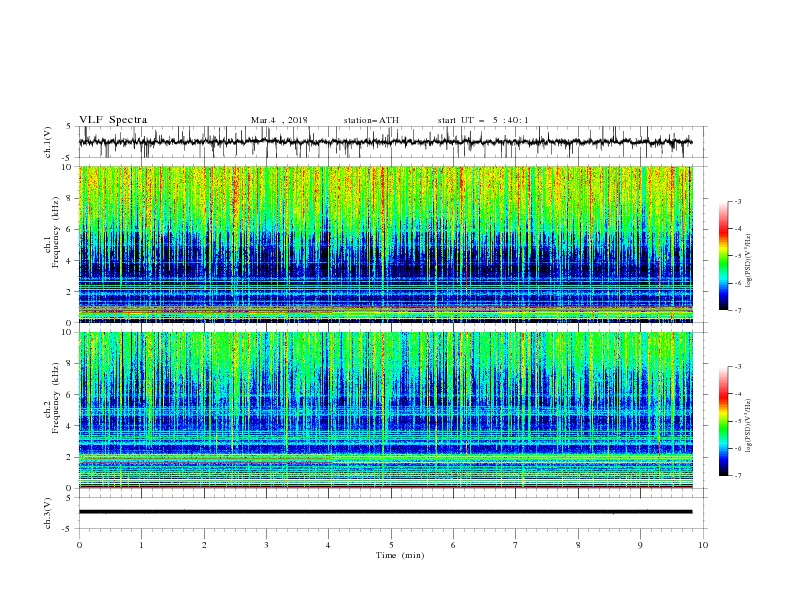Click the time axis tick label "10"

pos(703,545)
